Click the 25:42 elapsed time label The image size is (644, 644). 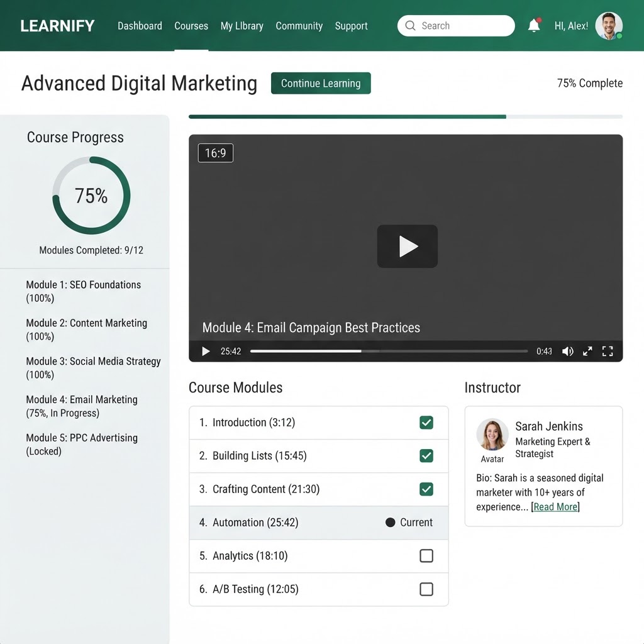(231, 351)
